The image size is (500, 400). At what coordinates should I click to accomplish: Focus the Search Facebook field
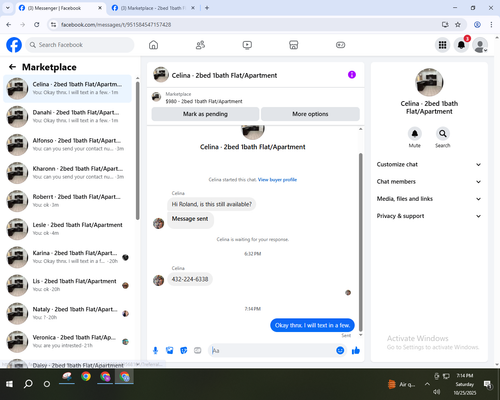pos(80,45)
